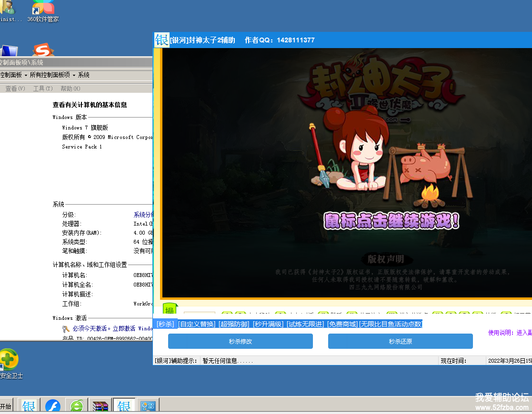Open the green 360 browser taskbar icon
532x414 pixels.
pyautogui.click(x=77, y=405)
